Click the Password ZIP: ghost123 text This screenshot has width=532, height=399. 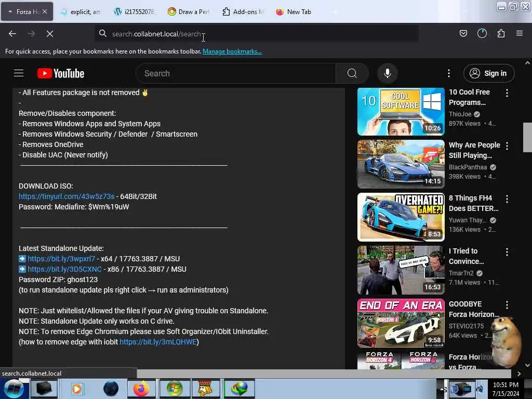click(x=58, y=280)
